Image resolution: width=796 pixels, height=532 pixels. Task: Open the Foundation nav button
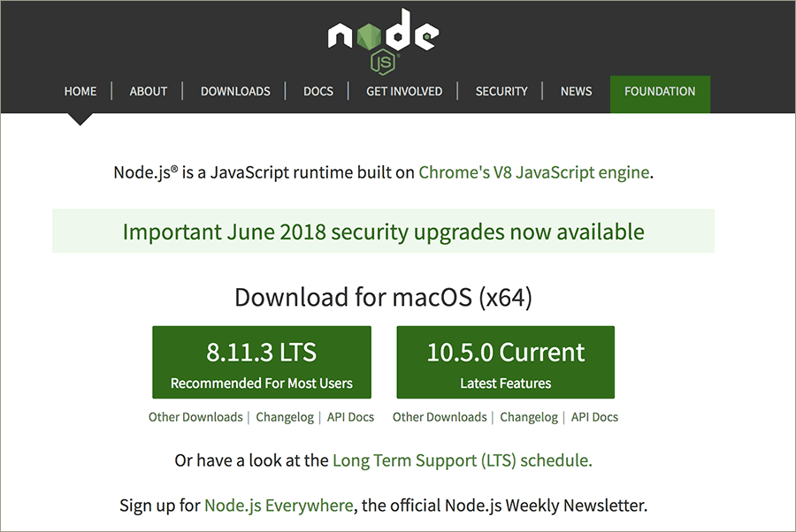coord(660,94)
